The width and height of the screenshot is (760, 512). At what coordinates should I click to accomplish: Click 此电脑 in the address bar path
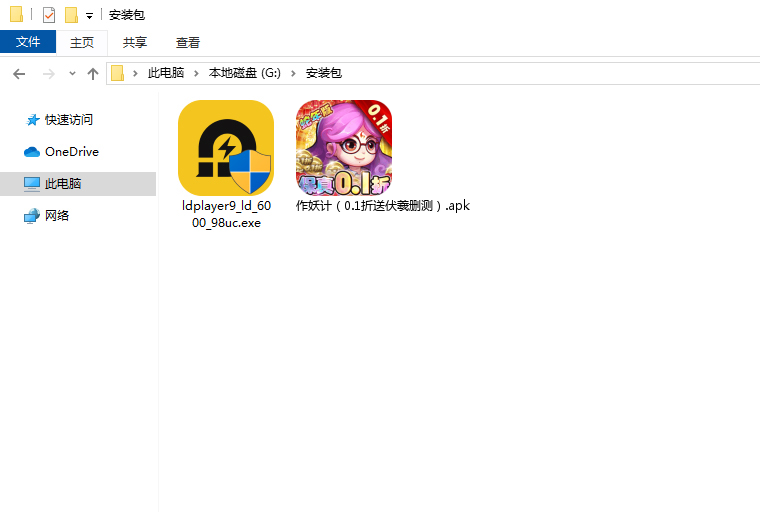tap(166, 73)
